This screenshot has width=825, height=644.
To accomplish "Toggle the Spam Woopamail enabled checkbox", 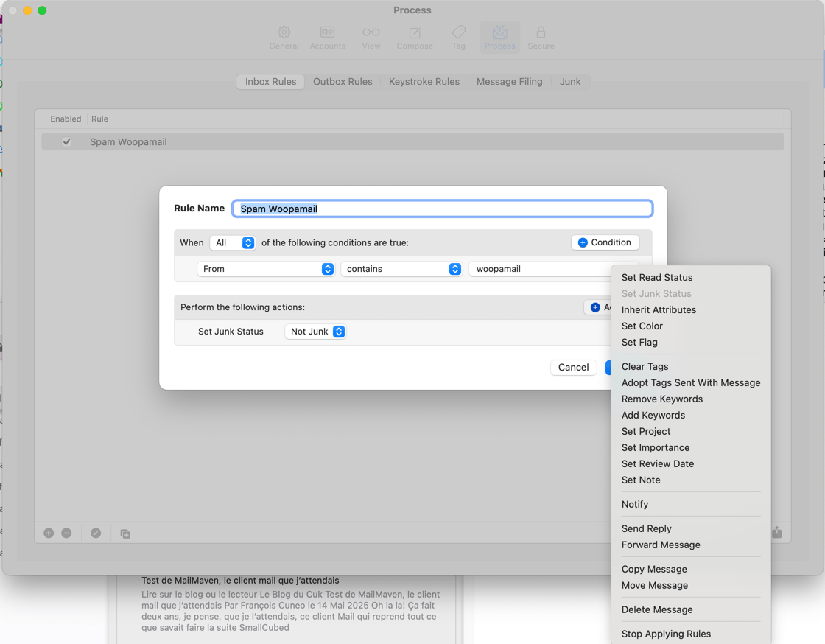I will [66, 141].
